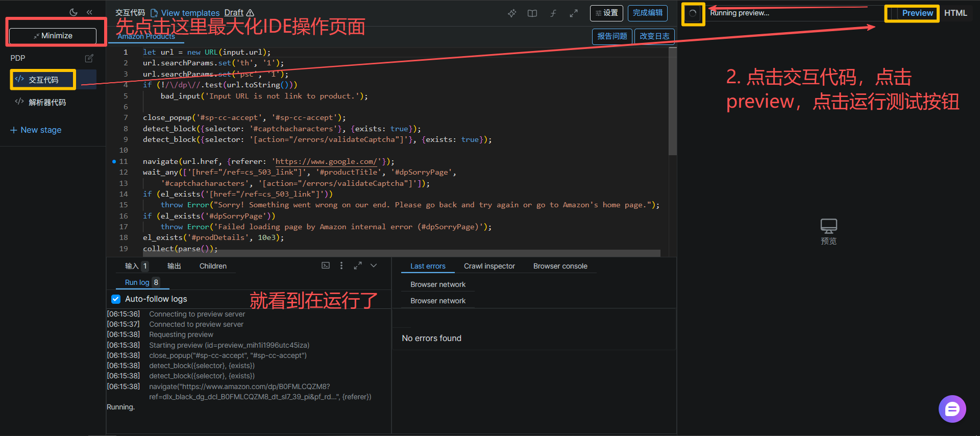Collapse the bottom panel with chevron down
Image resolution: width=980 pixels, height=436 pixels.
pos(374,265)
